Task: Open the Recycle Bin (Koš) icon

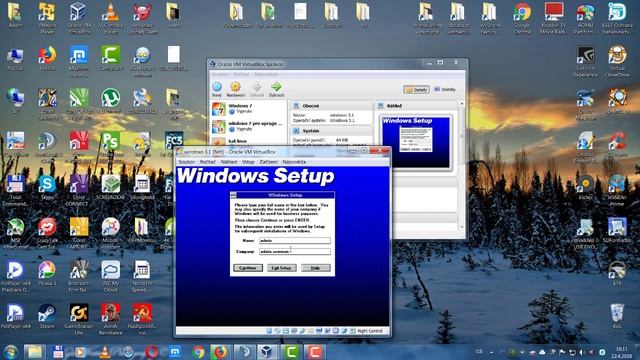Action: pos(617,316)
